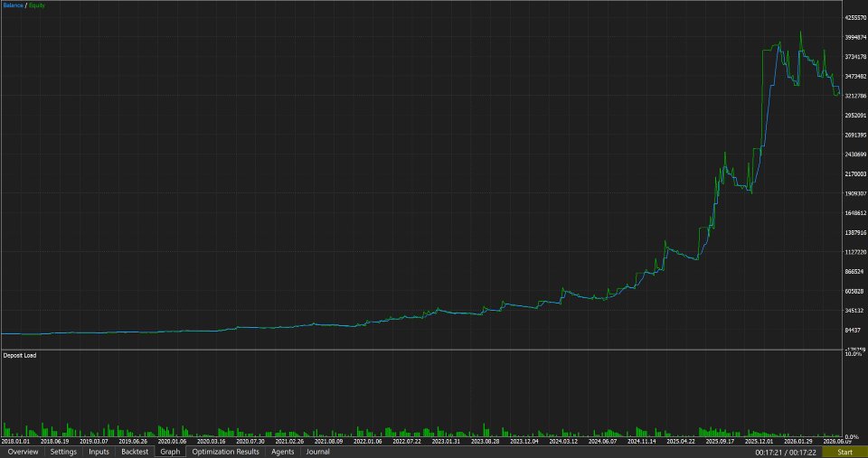Click the Graph tab

[170, 452]
